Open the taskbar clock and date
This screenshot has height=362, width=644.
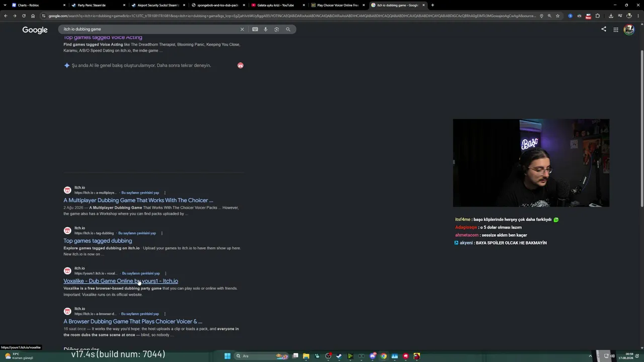[629, 356]
